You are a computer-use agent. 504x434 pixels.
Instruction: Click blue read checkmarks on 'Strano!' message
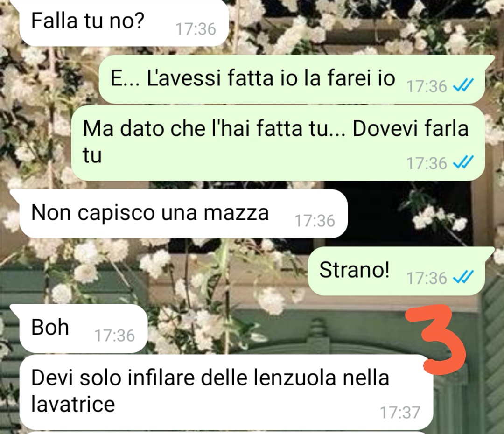coord(463,277)
